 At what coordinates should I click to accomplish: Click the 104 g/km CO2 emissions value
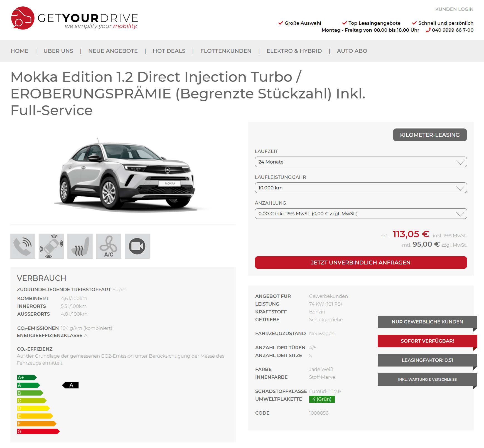(x=86, y=328)
